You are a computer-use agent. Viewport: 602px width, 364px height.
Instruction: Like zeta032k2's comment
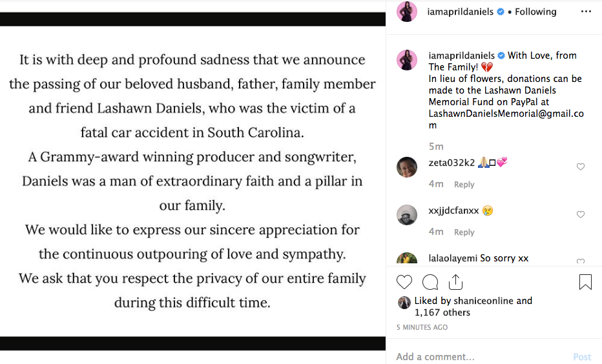pyautogui.click(x=581, y=167)
